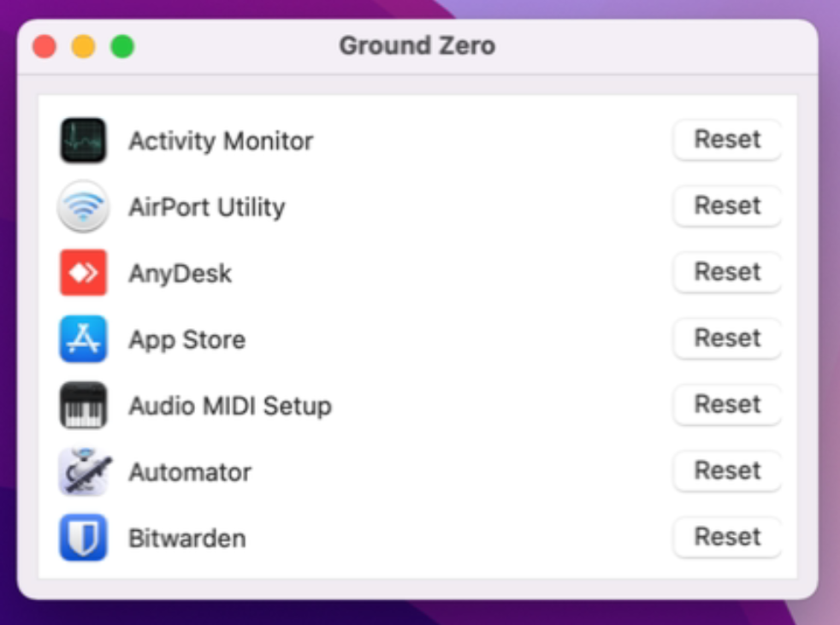Click the Bitwarden shield icon

[x=83, y=538]
